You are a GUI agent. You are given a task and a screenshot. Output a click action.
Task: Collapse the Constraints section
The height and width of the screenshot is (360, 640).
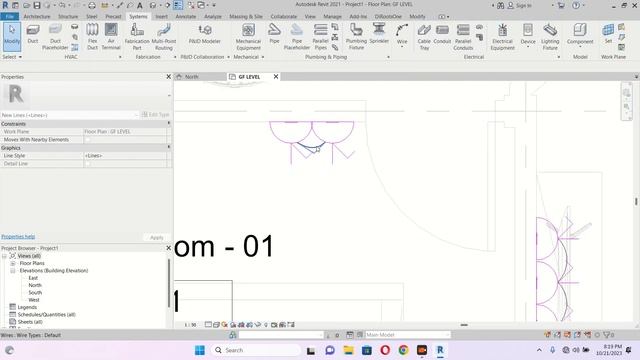coord(169,123)
